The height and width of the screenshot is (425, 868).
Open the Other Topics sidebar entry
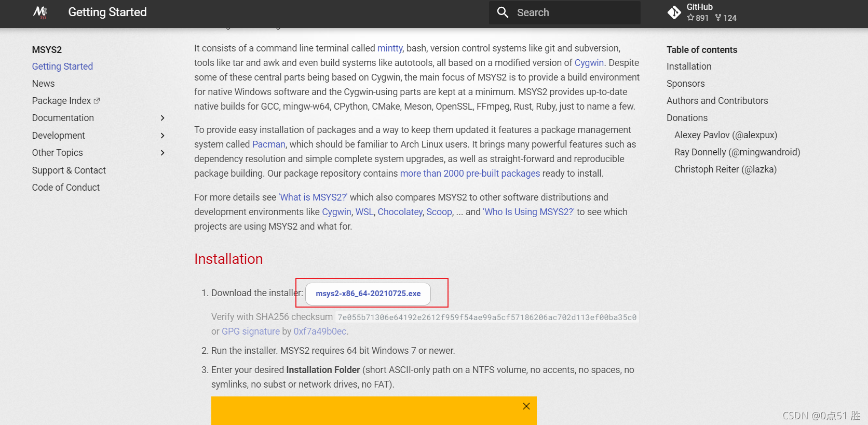(57, 153)
